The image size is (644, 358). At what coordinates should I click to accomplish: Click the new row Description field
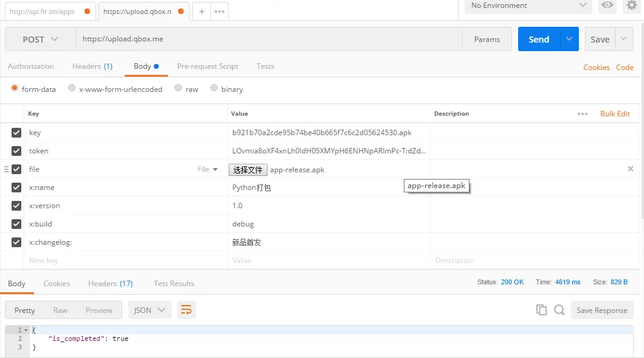pyautogui.click(x=534, y=260)
